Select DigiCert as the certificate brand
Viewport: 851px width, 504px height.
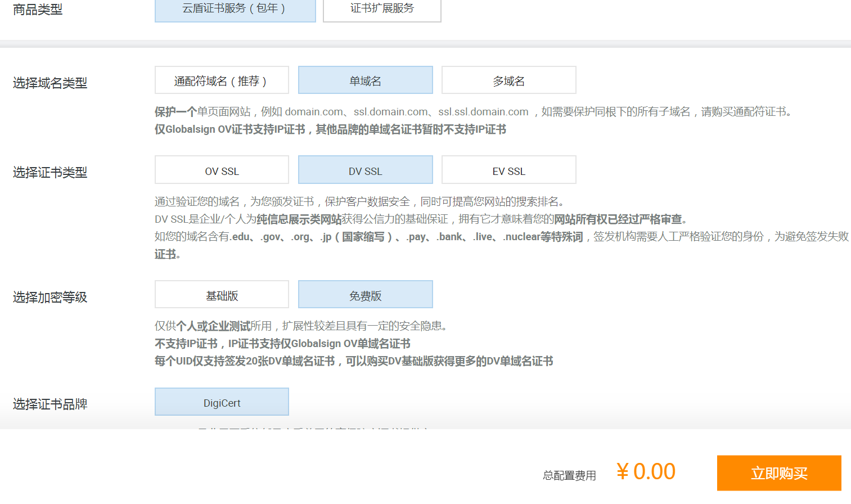point(221,402)
